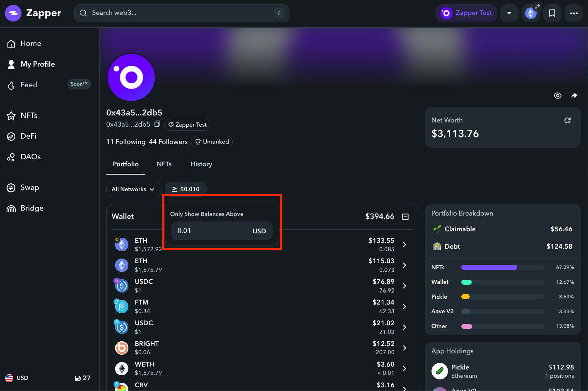Open the All Networks filter dropdown
This screenshot has height=391, width=588.
click(134, 189)
